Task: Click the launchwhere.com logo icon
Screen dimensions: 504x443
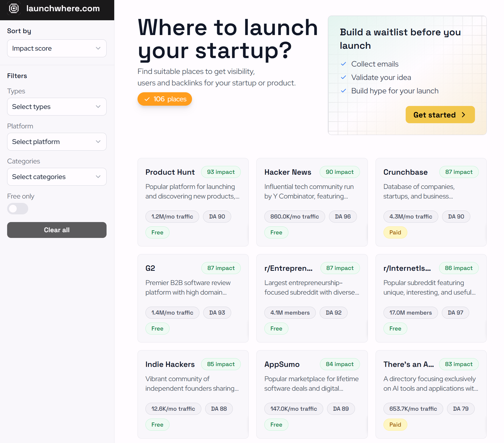Action: pos(14,8)
